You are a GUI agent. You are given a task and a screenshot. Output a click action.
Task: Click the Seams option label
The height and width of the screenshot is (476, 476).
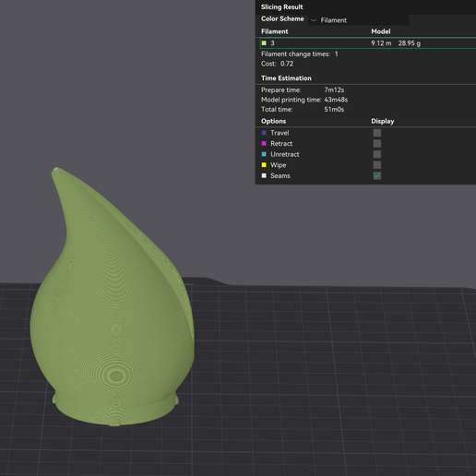[280, 176]
